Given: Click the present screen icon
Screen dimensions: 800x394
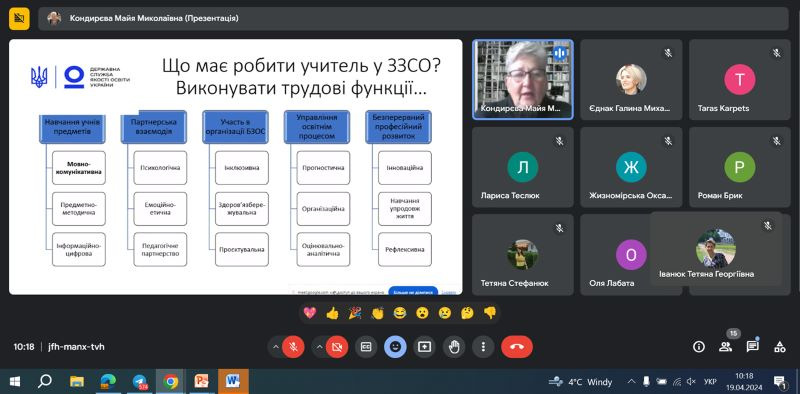Looking at the screenshot, I should [x=424, y=347].
